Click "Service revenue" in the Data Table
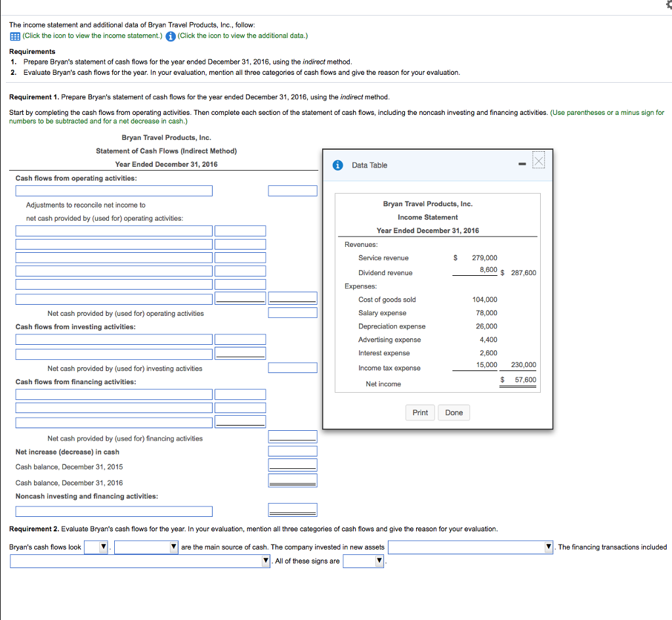 click(x=383, y=257)
